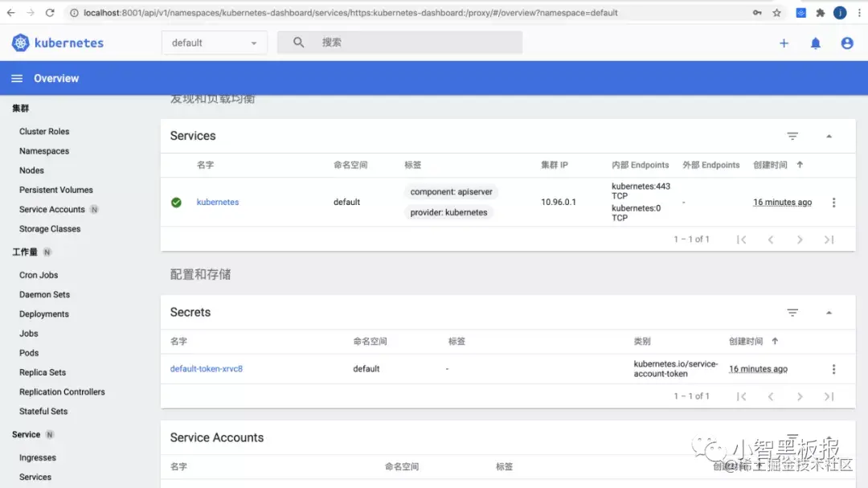Image resolution: width=868 pixels, height=488 pixels.
Task: Open Ingresses in sidebar
Action: (x=38, y=457)
